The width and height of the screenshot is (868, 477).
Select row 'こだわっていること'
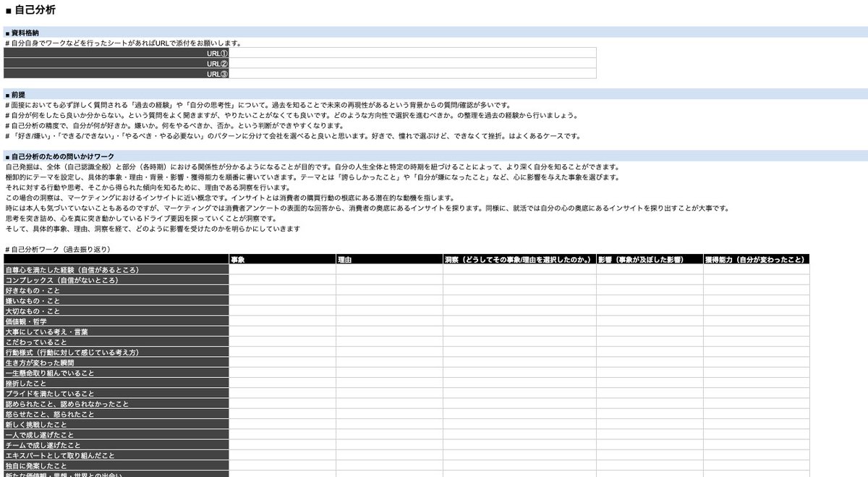click(x=116, y=342)
